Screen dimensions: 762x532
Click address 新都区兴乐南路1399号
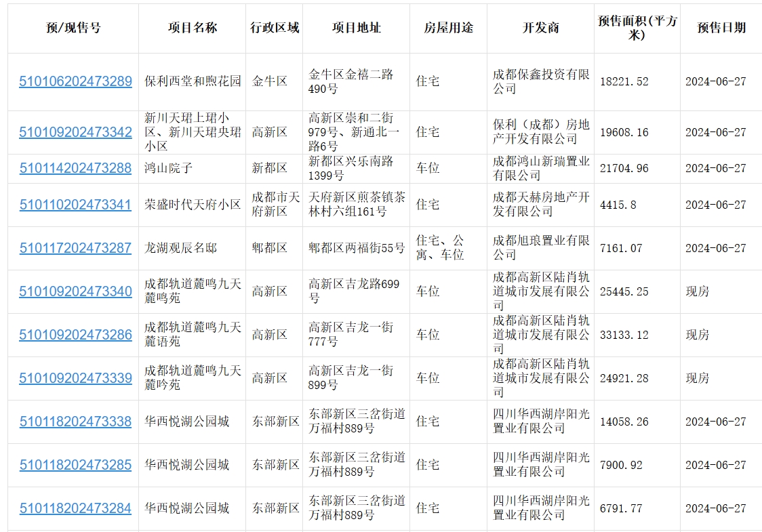click(x=351, y=168)
